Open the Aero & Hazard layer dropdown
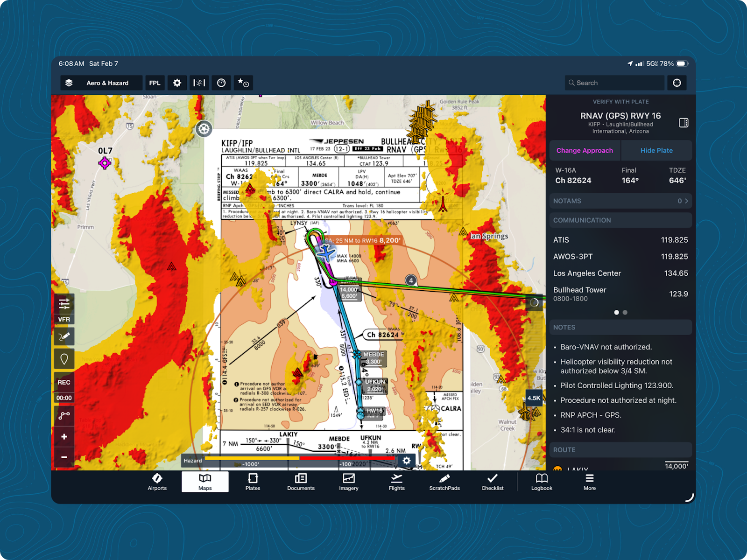The height and width of the screenshot is (560, 747). (x=101, y=83)
